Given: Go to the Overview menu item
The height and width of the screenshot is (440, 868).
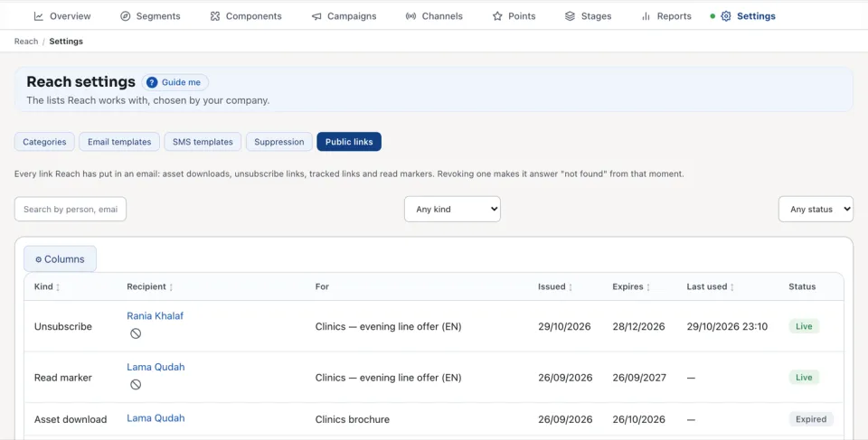Looking at the screenshot, I should pos(62,16).
